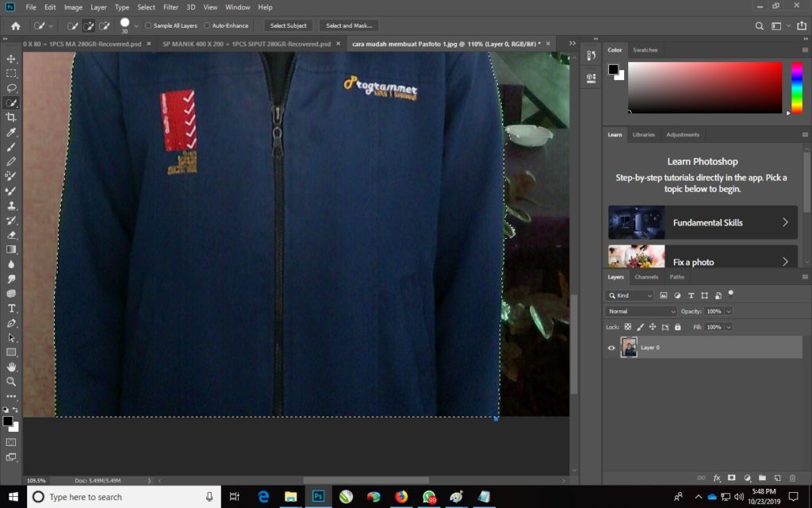The width and height of the screenshot is (812, 508).
Task: Pick a color in the color field
Action: 705,87
